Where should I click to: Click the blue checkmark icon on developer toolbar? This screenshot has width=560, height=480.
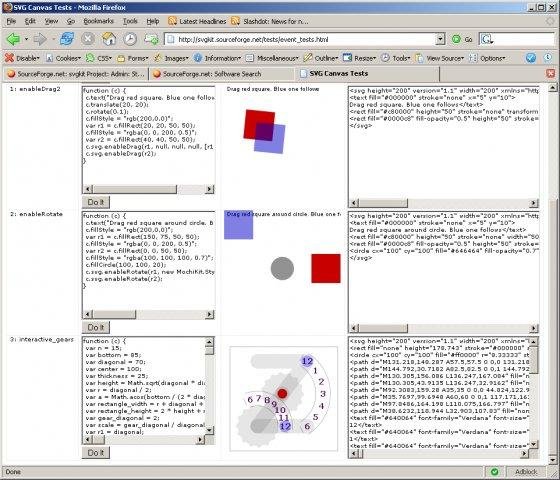click(531, 58)
